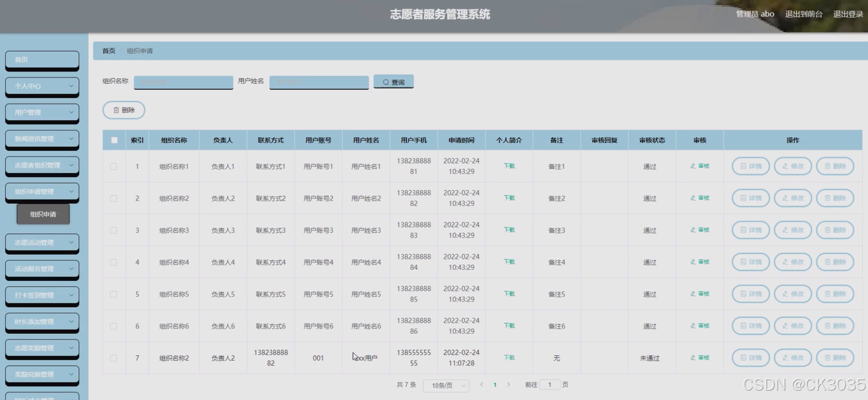The image size is (868, 400).
Task: Click 修改 for row 组织名称1
Action: (793, 166)
